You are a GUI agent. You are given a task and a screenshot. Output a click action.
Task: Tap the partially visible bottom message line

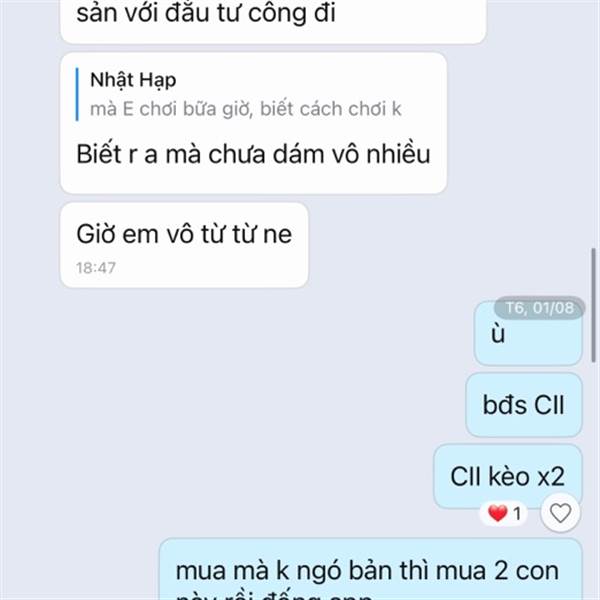[274, 596]
